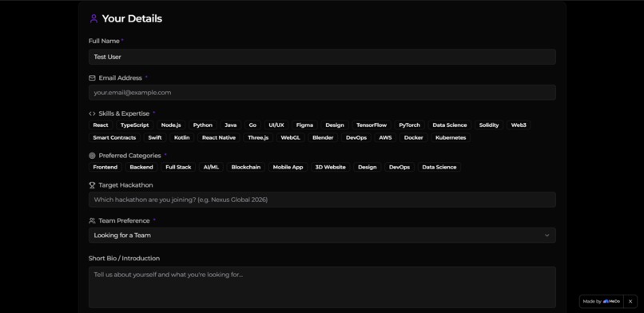Select the React skill tag
This screenshot has height=313, width=644.
[x=101, y=125]
